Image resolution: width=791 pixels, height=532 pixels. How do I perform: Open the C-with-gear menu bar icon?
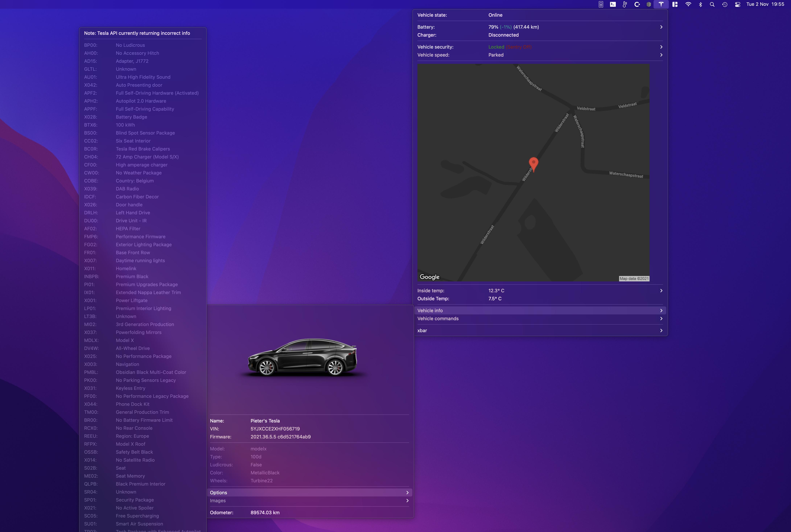(637, 4)
